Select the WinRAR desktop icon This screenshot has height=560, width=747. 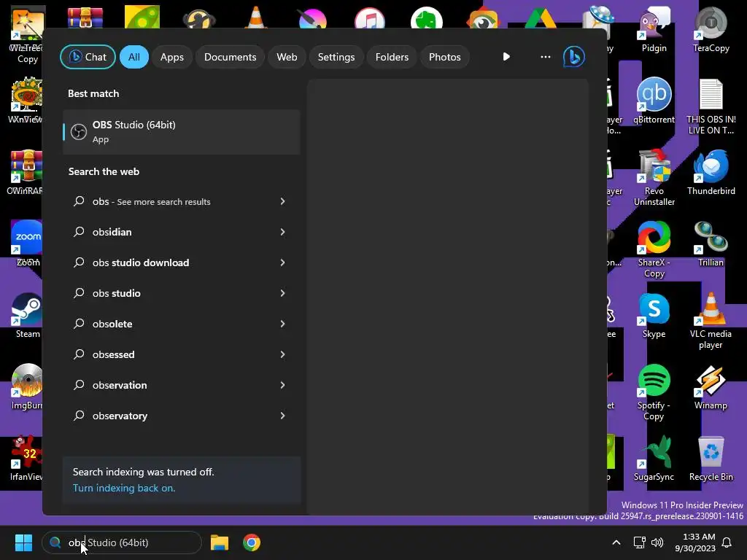click(26, 172)
